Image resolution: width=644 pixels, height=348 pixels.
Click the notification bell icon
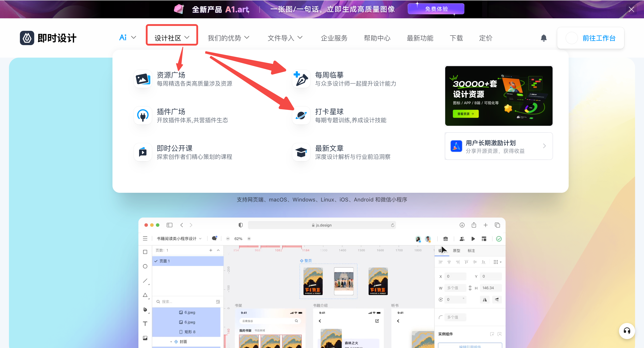coord(544,38)
